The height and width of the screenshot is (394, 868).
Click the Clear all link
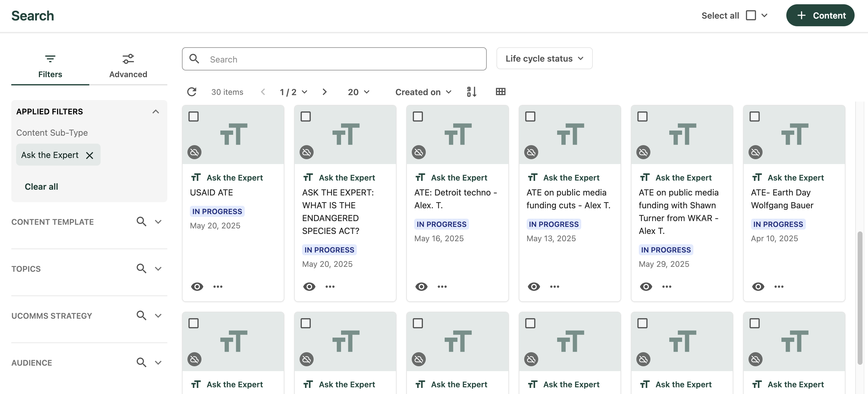coord(41,187)
